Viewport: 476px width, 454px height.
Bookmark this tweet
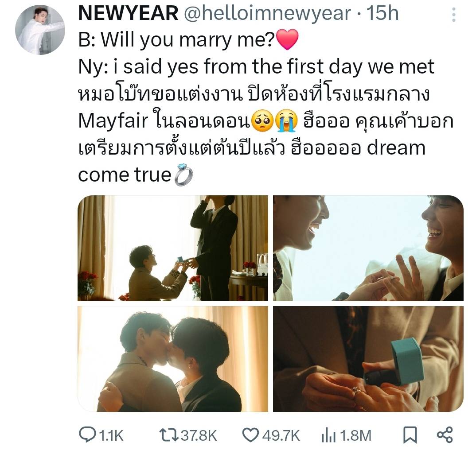(x=410, y=435)
